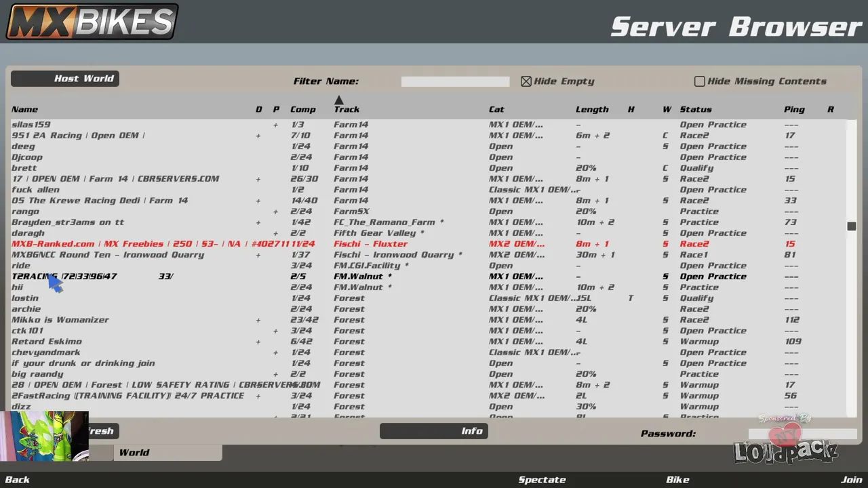Pick the archie server row
This screenshot has height=488, width=868.
429,309
